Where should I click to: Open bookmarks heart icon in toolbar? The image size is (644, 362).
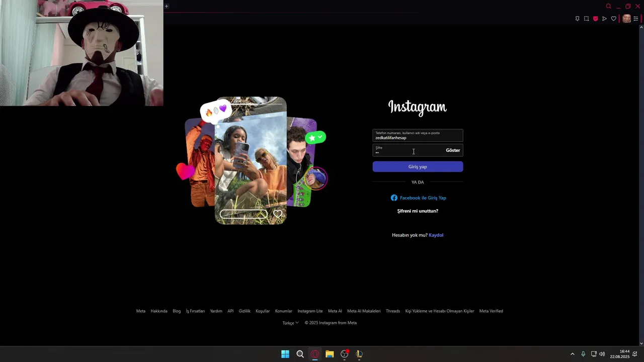(x=613, y=19)
